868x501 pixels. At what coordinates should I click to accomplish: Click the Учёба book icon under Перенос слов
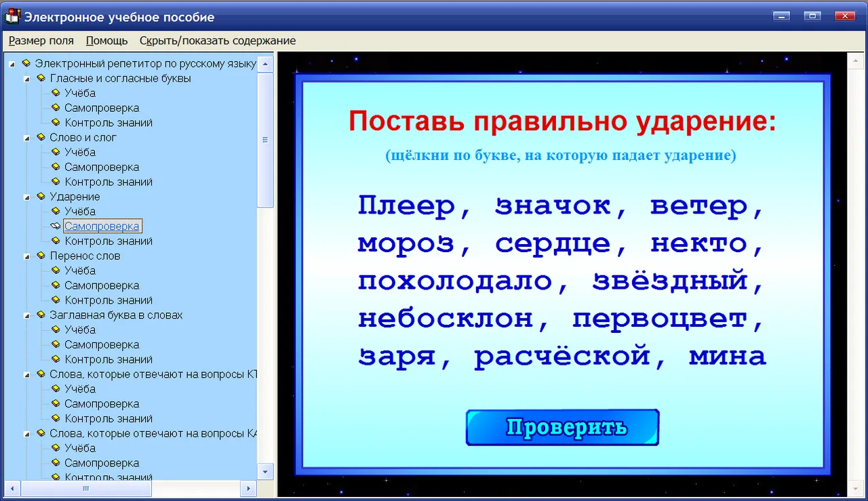point(56,270)
